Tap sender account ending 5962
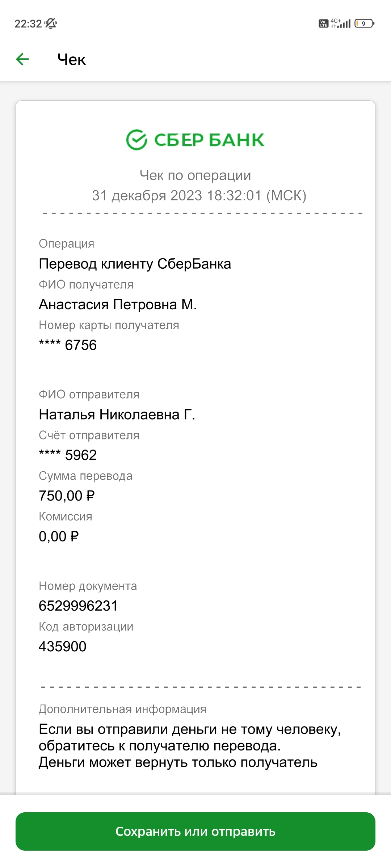 tap(68, 455)
